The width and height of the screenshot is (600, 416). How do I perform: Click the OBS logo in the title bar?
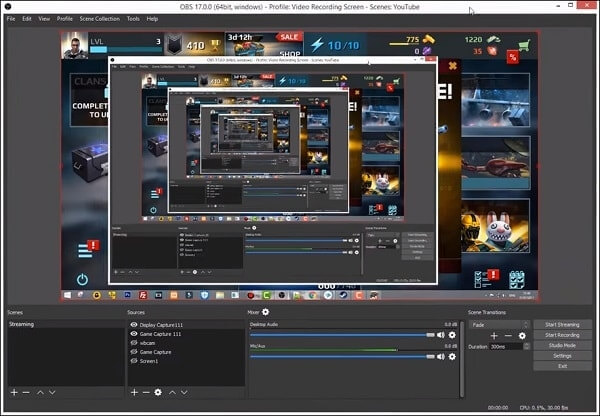[x=7, y=6]
